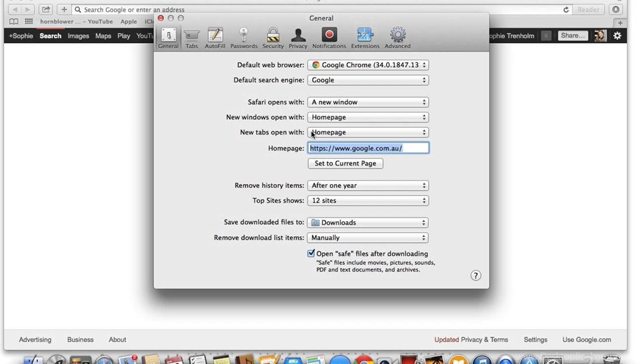The image size is (643, 364).
Task: Click +Sophie in the Google bar
Action: point(21,36)
